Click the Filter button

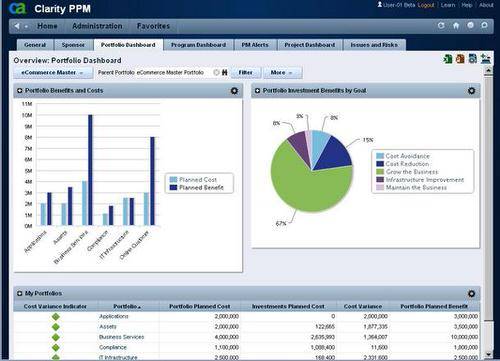click(246, 73)
